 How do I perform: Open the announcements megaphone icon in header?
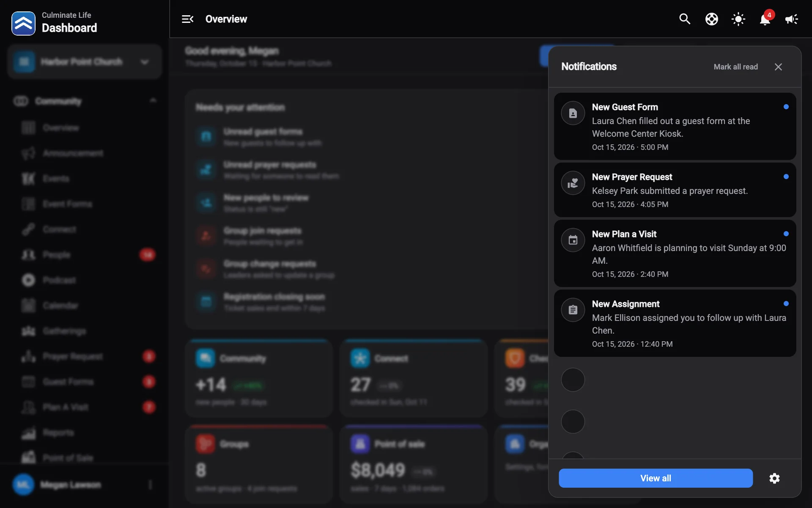(792, 19)
